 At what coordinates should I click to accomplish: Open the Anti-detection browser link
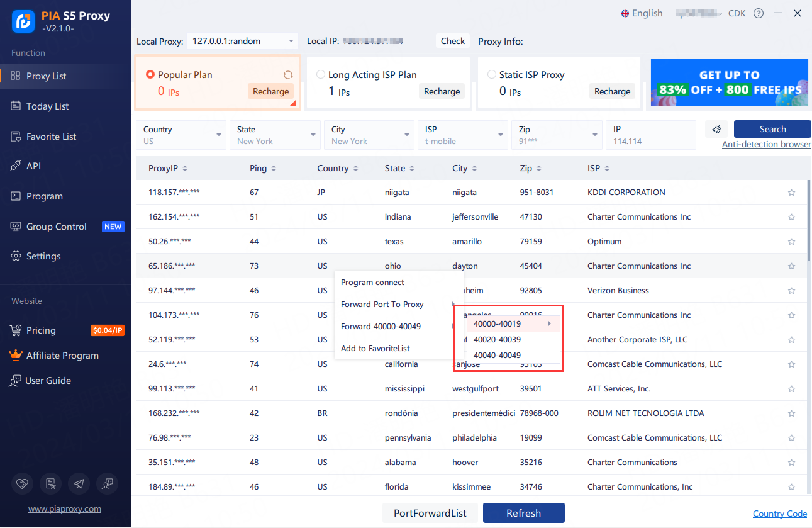click(766, 144)
